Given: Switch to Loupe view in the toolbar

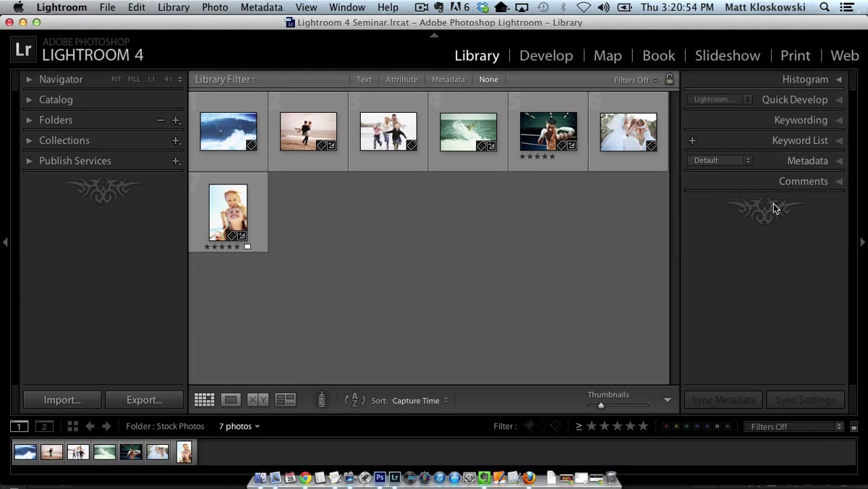Looking at the screenshot, I should [231, 400].
